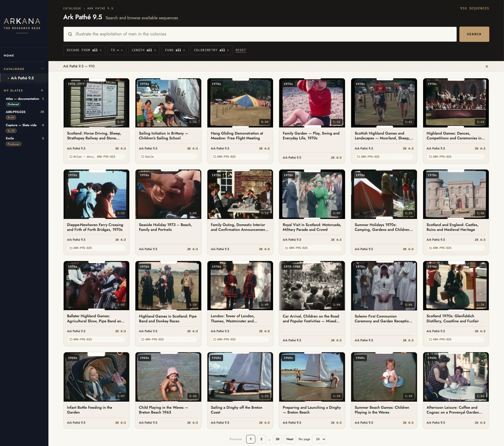Click the magnifier icon in the search box
Viewport: 504px width, 446px height.
click(x=70, y=34)
